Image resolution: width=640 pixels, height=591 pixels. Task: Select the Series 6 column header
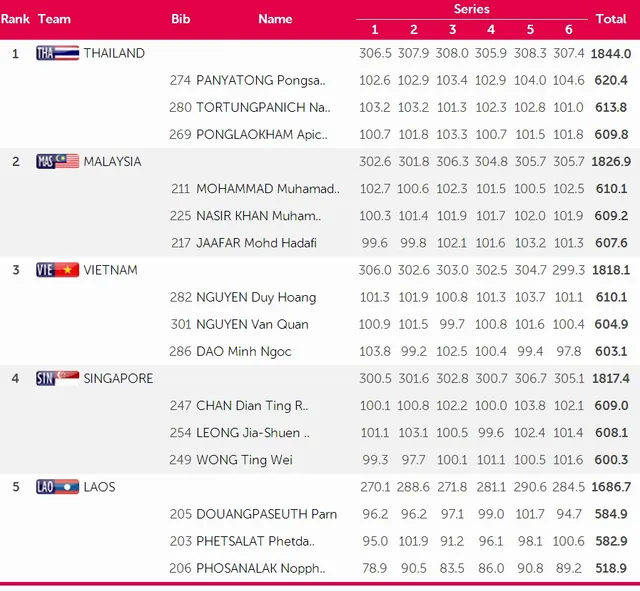click(x=569, y=29)
